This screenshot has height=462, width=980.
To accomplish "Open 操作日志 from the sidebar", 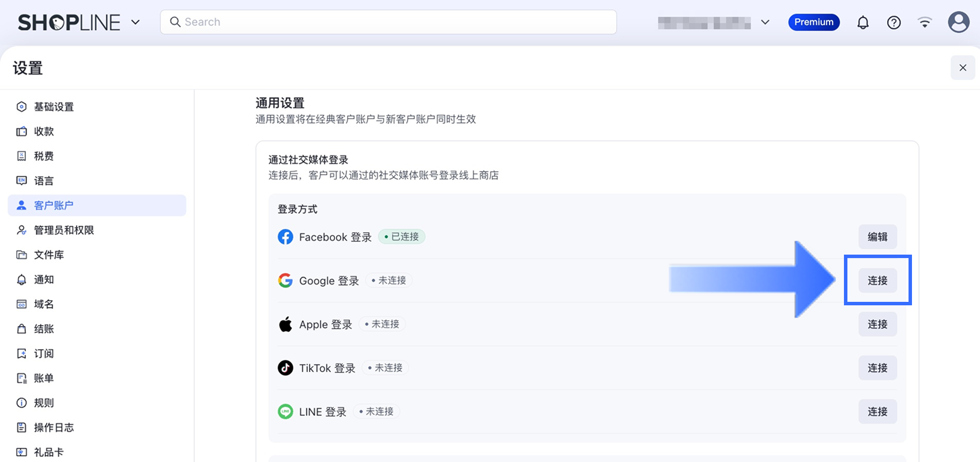I will coord(54,427).
